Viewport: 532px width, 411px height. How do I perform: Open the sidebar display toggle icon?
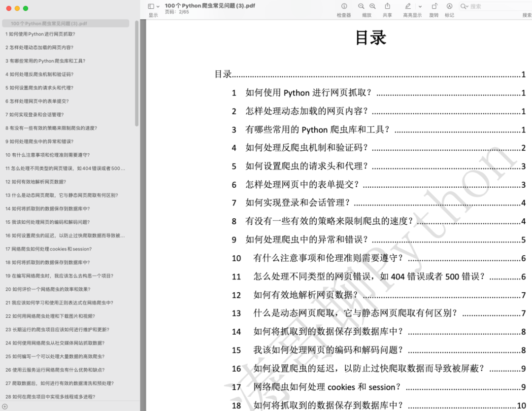pyautogui.click(x=151, y=6)
